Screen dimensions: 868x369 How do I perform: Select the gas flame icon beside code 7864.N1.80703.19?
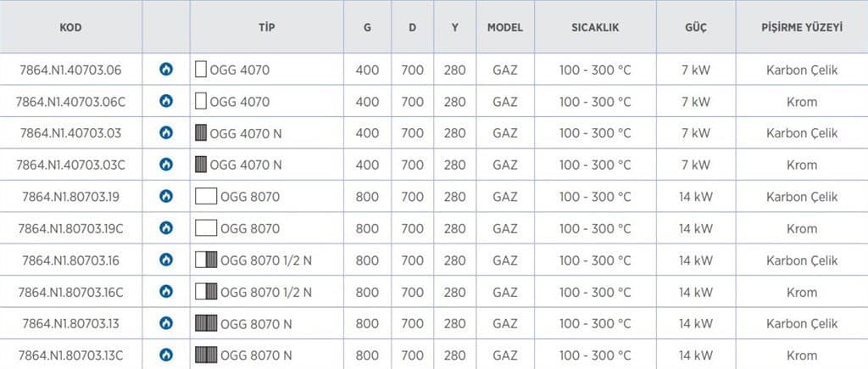point(166,197)
